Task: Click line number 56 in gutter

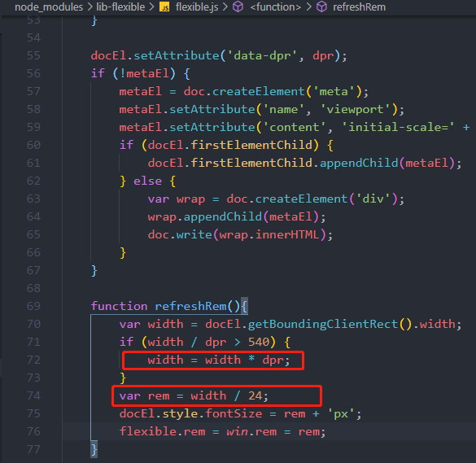Action: (33, 73)
